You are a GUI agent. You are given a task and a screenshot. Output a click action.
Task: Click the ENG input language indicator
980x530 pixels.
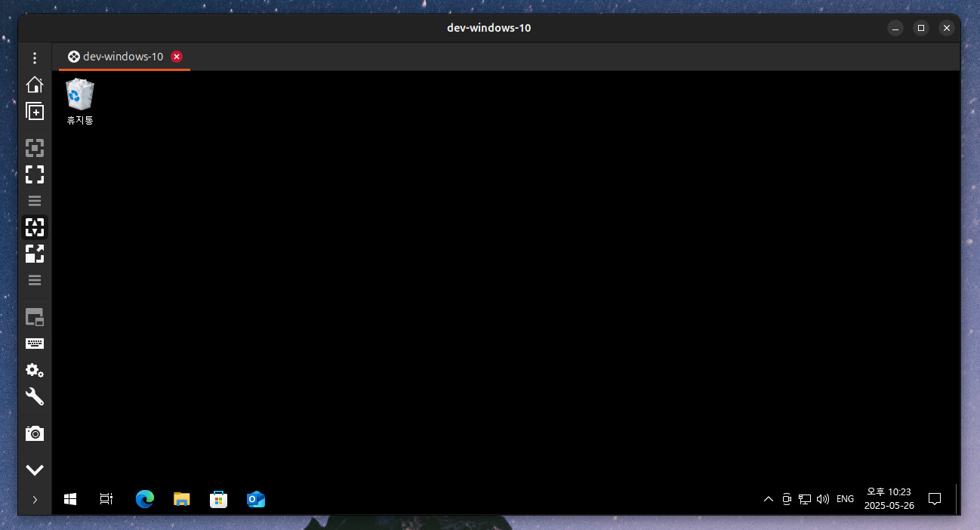pyautogui.click(x=845, y=499)
